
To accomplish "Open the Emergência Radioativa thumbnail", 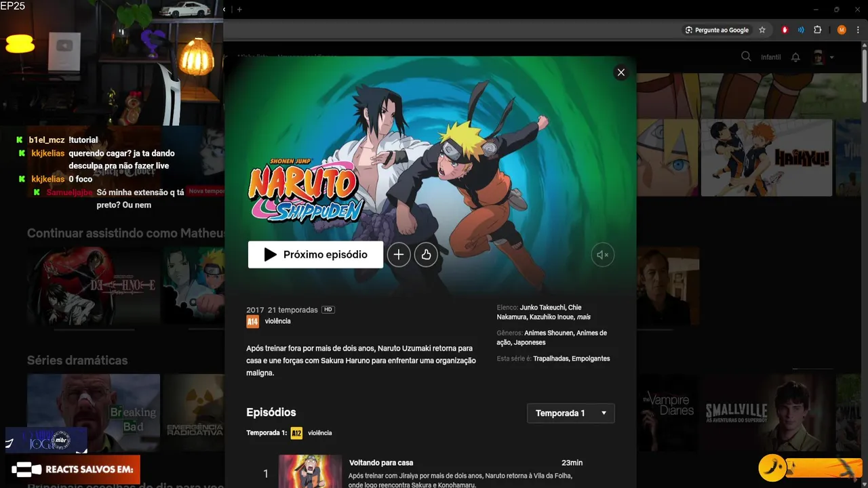I will 194,413.
